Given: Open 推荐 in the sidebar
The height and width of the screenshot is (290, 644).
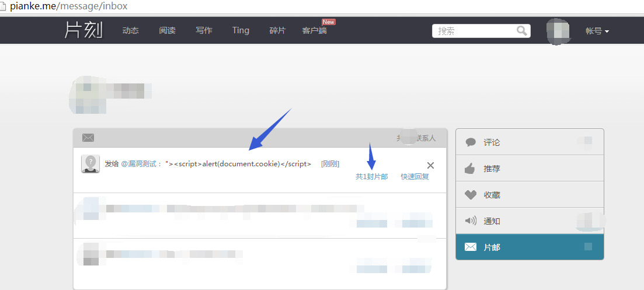Looking at the screenshot, I should point(530,168).
